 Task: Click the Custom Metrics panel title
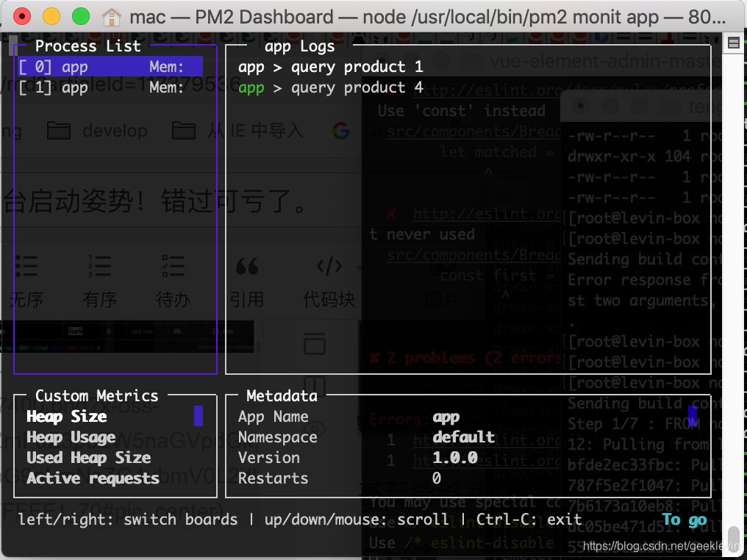(97, 395)
